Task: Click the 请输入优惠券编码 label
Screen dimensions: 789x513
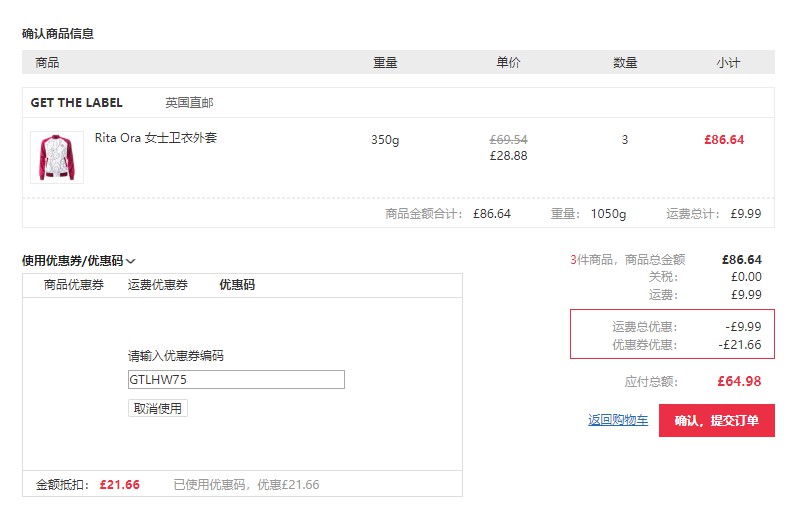Action: (176, 356)
